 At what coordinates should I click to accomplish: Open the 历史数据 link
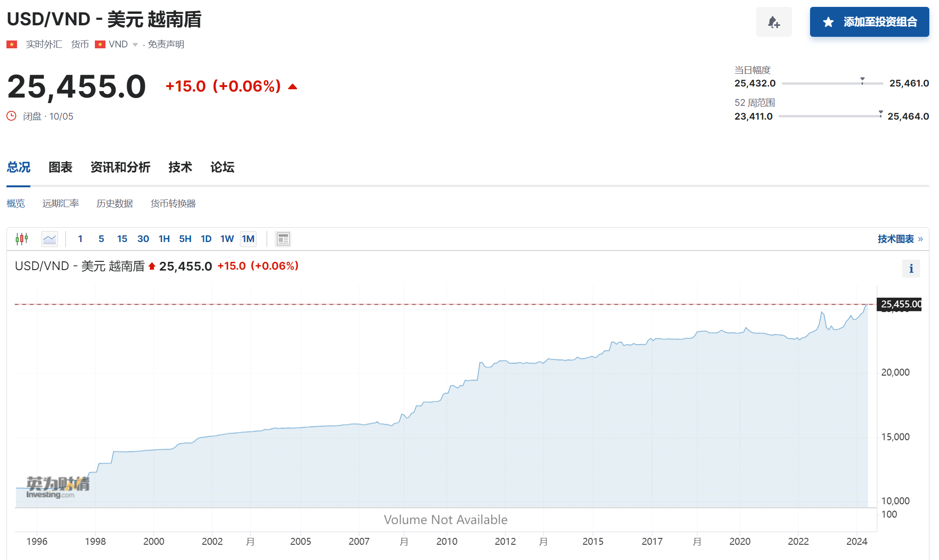coord(114,203)
